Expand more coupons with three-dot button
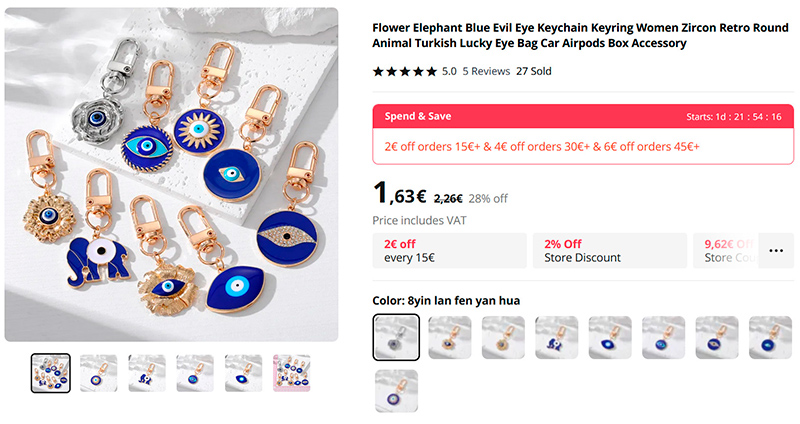800x424 pixels. (776, 251)
